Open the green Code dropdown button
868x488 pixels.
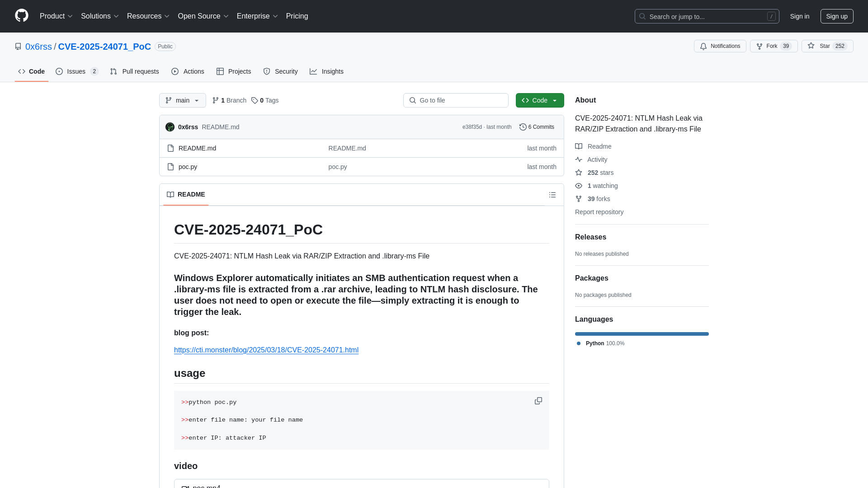pos(540,100)
